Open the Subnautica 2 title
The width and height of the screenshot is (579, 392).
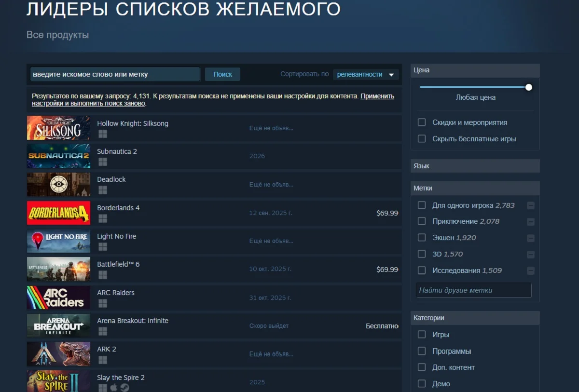tap(117, 151)
